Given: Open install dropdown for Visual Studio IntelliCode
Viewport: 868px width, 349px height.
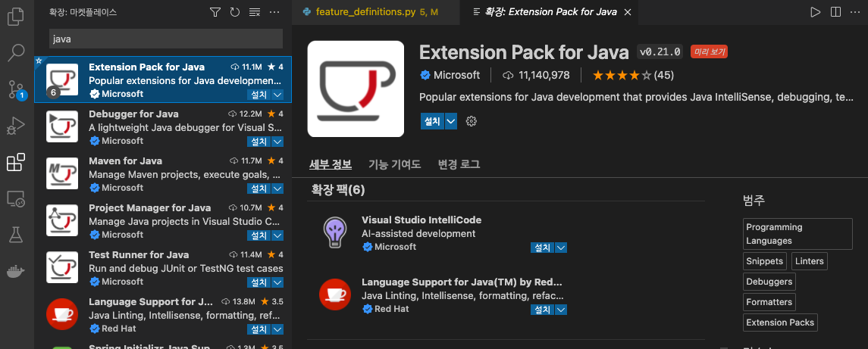Looking at the screenshot, I should coord(561,248).
